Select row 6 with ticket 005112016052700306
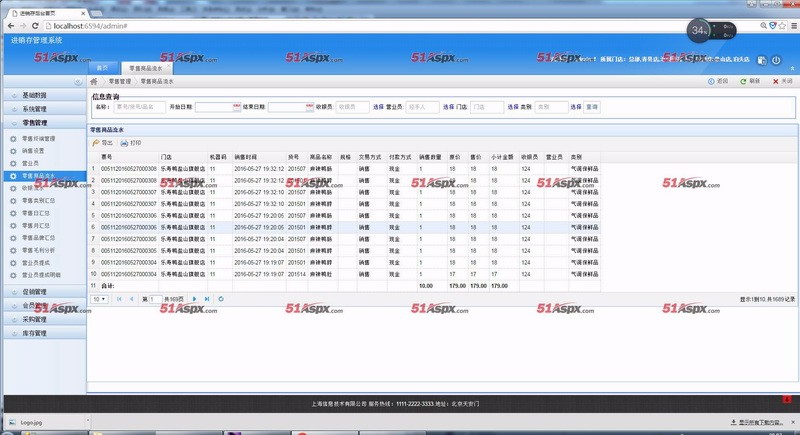 pos(344,227)
